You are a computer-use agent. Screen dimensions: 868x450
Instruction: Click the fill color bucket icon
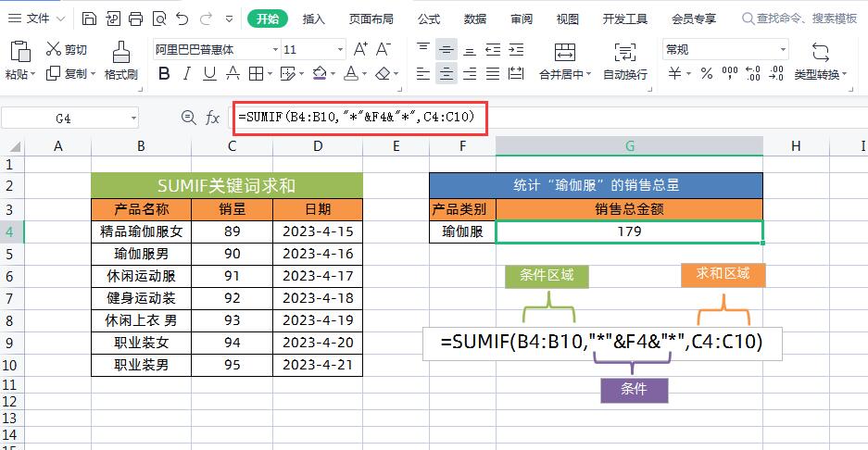coord(320,74)
